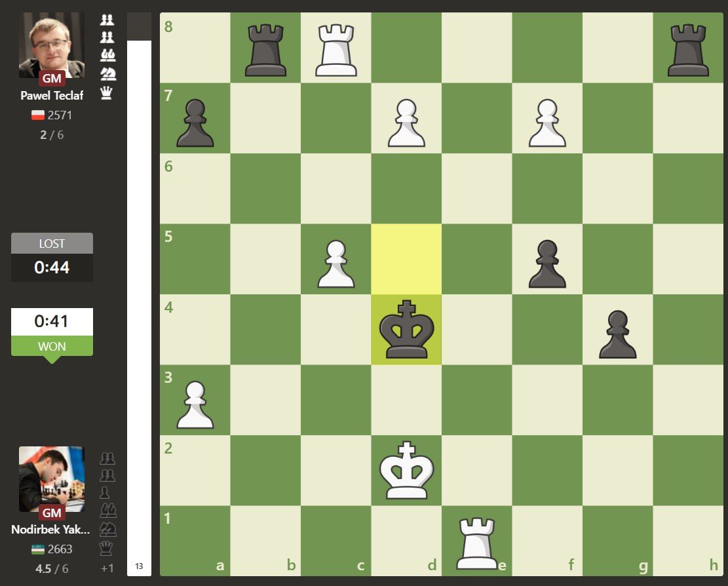The width and height of the screenshot is (728, 586).
Task: Click the 2571 rating text
Action: [60, 115]
